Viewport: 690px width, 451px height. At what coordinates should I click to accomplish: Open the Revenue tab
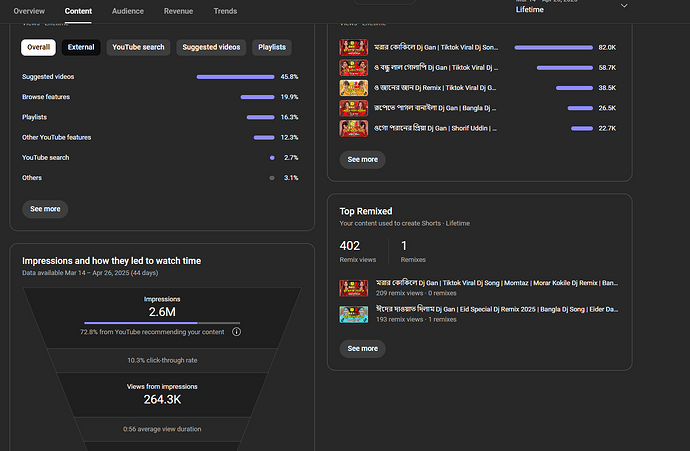[x=178, y=11]
